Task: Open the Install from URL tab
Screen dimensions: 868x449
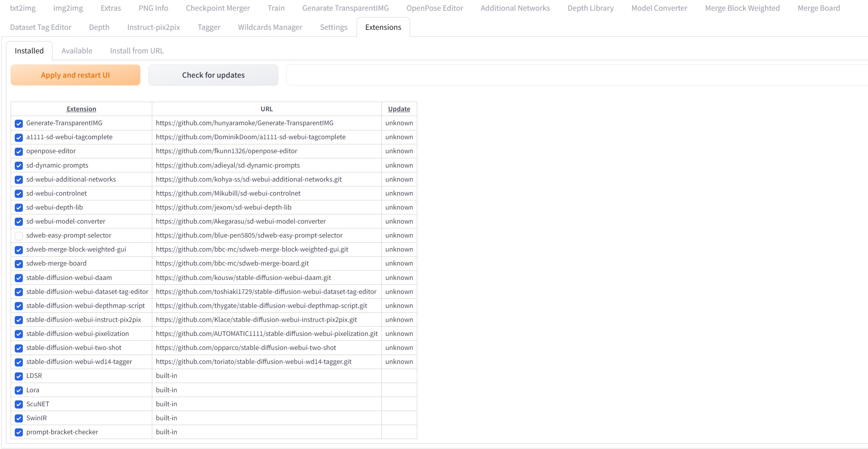Action: click(137, 51)
